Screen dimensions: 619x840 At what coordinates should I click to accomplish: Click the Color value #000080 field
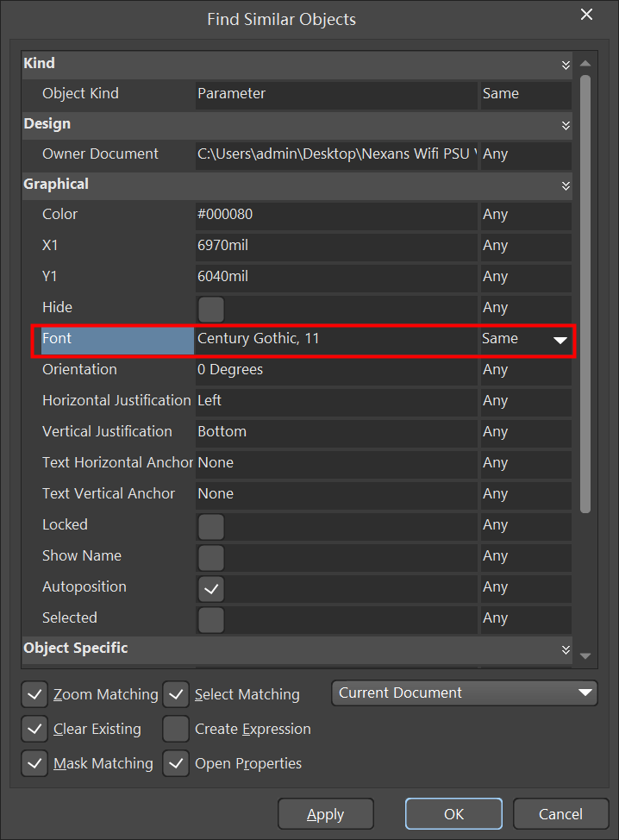(336, 215)
